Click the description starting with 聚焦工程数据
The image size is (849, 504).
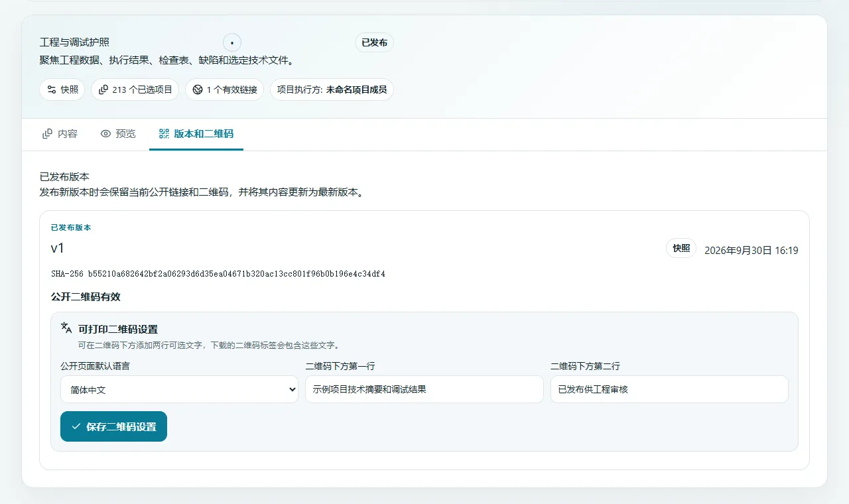point(166,60)
